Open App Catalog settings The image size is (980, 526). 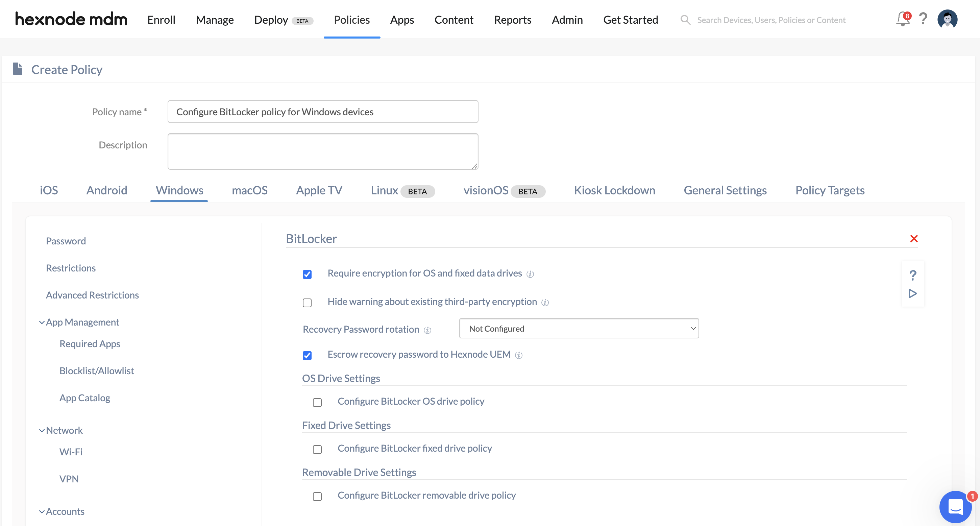pyautogui.click(x=84, y=398)
